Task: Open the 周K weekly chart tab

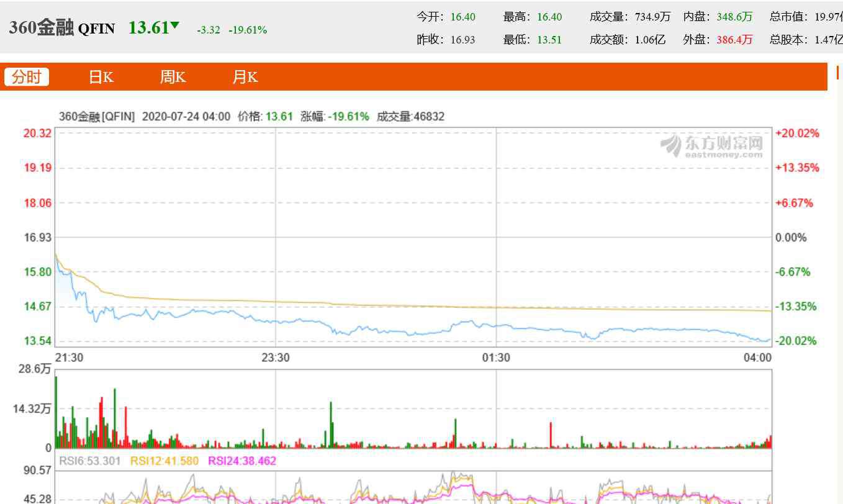Action: [x=173, y=77]
